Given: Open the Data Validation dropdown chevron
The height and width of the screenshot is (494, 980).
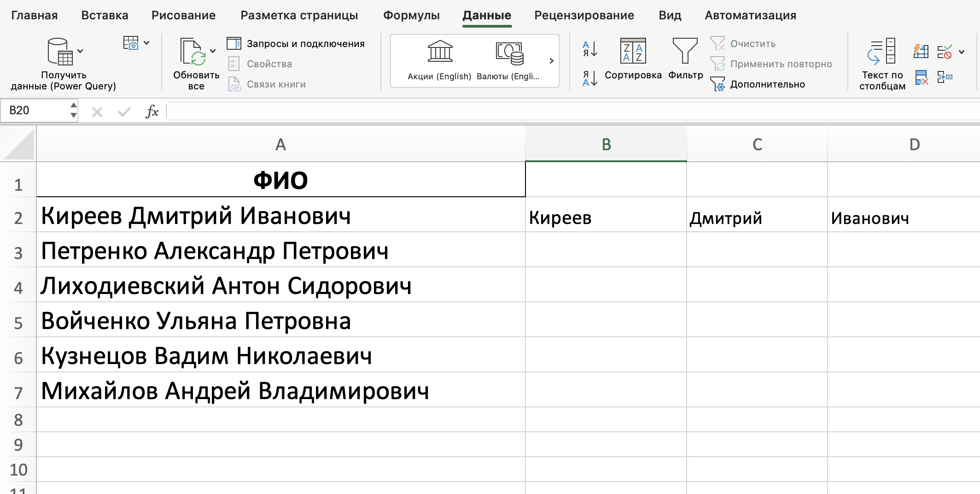Looking at the screenshot, I should [961, 52].
